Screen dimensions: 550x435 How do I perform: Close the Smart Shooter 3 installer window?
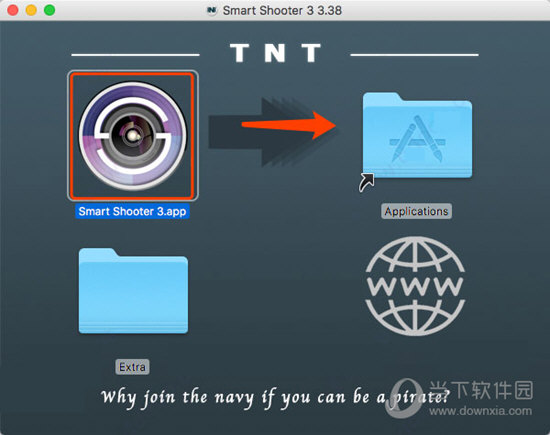pos(13,10)
